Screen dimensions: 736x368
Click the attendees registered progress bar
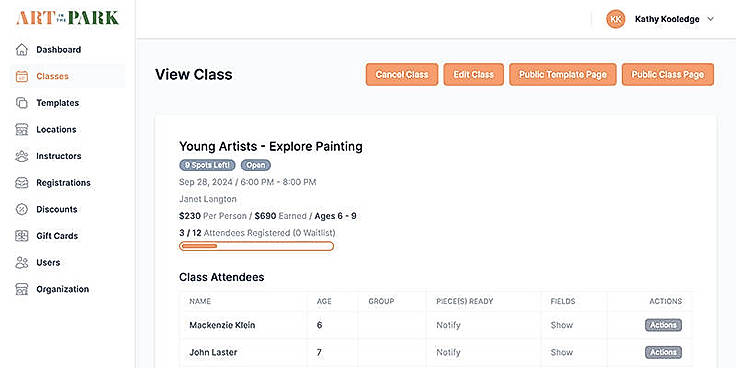click(x=256, y=246)
